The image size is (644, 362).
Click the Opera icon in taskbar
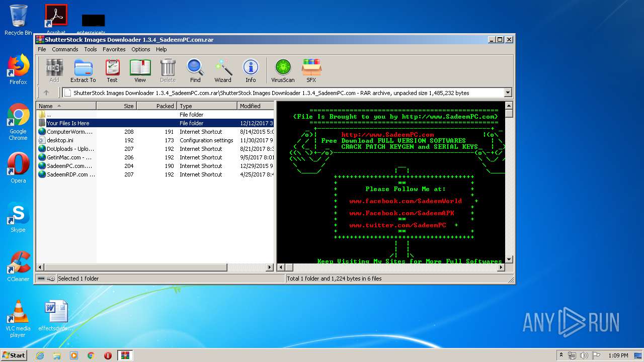[108, 355]
